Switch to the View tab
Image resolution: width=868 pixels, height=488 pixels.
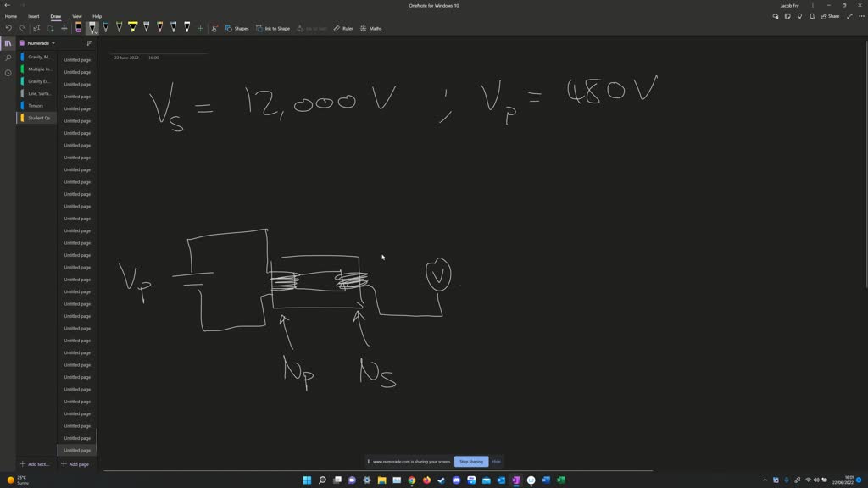pos(76,16)
